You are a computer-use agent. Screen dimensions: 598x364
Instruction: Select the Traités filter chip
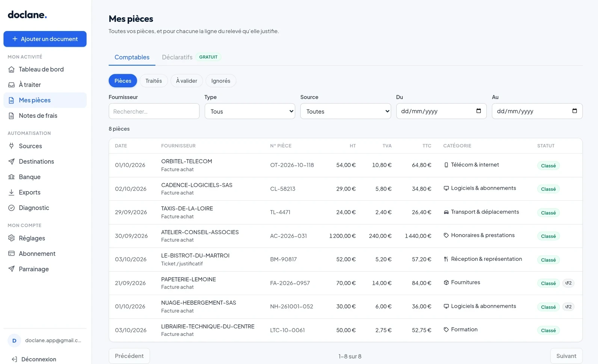pyautogui.click(x=154, y=81)
